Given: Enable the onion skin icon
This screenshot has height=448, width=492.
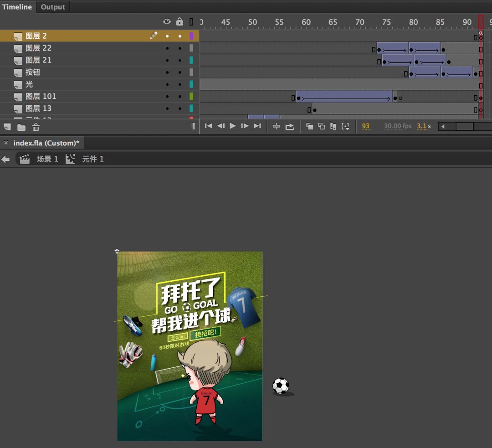Looking at the screenshot, I should coord(310,126).
